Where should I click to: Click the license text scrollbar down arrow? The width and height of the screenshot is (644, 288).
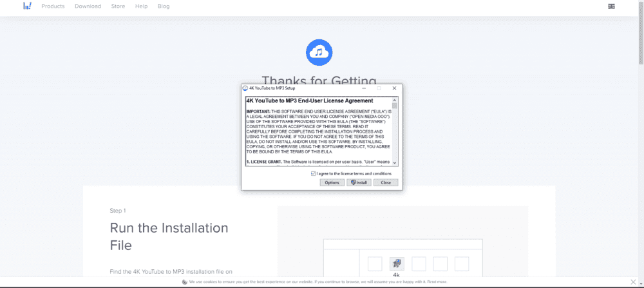(395, 163)
